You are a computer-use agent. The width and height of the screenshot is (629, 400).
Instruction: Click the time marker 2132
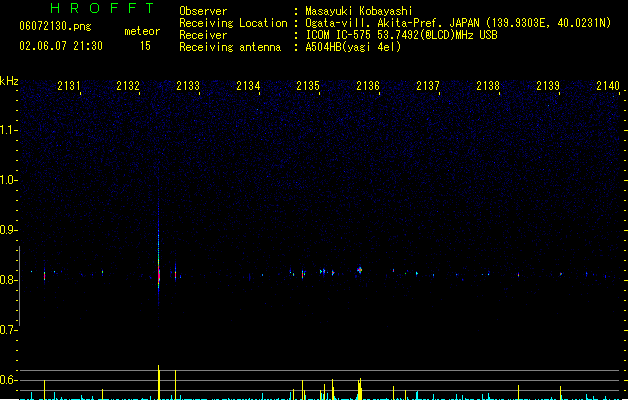coord(128,85)
